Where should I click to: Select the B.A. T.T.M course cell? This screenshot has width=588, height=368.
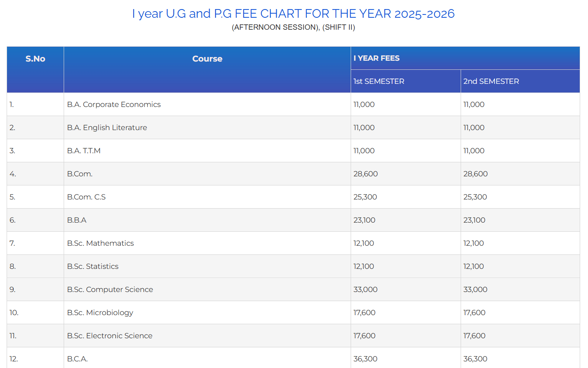pos(84,151)
